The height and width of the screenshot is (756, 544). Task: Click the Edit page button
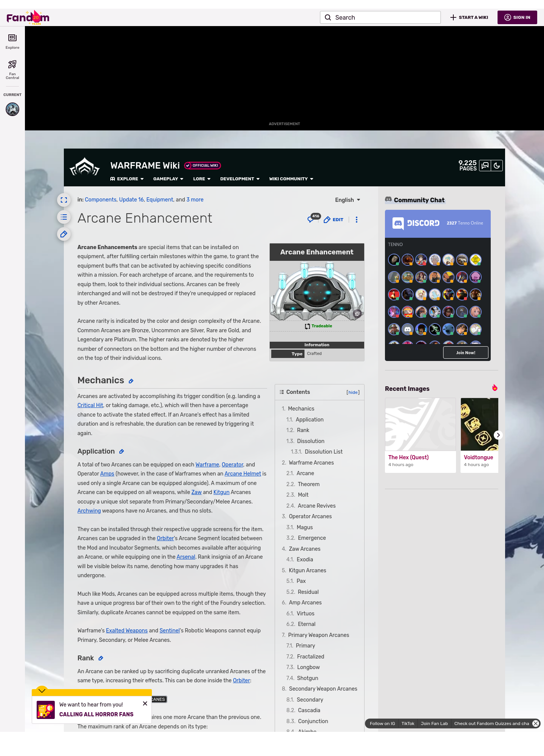(x=334, y=220)
